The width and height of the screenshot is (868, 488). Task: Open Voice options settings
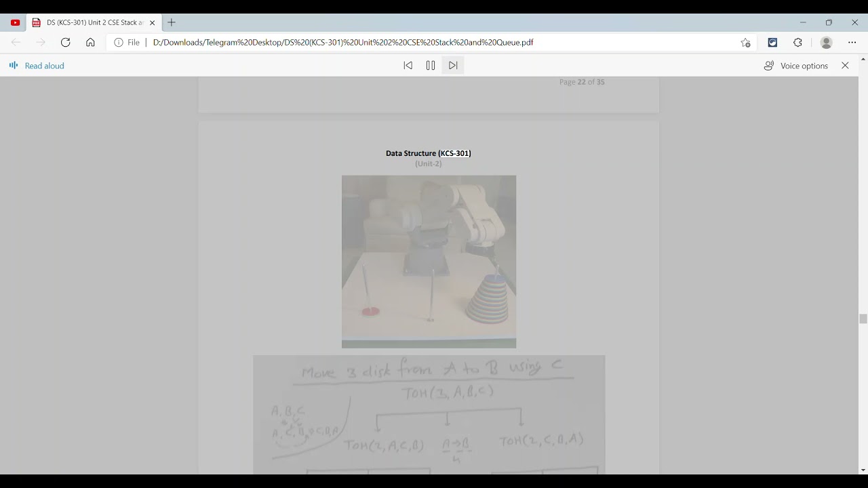tap(796, 66)
